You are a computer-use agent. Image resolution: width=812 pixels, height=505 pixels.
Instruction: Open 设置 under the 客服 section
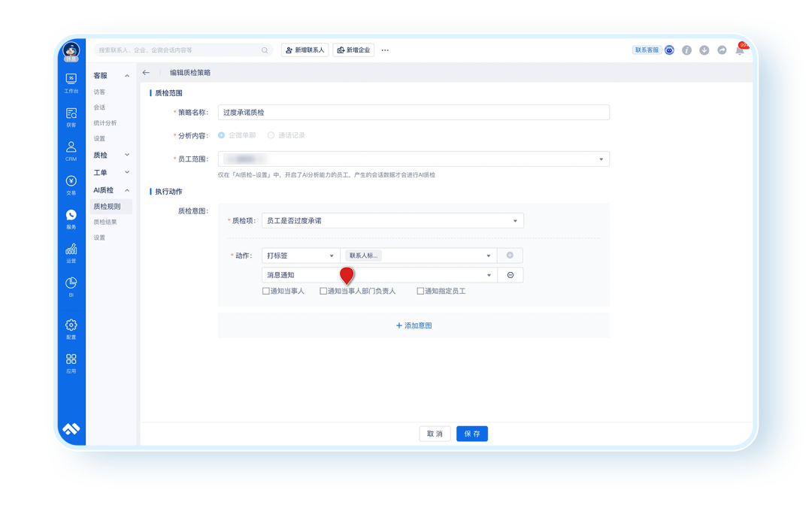point(99,138)
